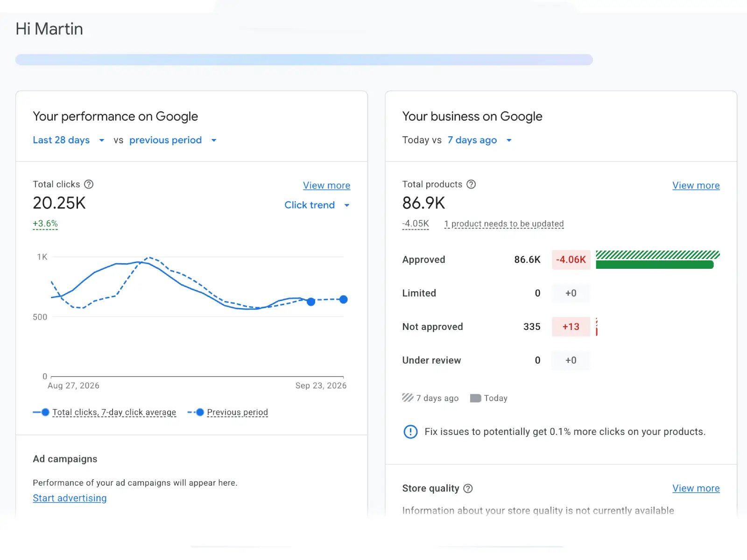Click the +13 Not approved change badge
Screen dimensions: 747x560
(x=571, y=327)
